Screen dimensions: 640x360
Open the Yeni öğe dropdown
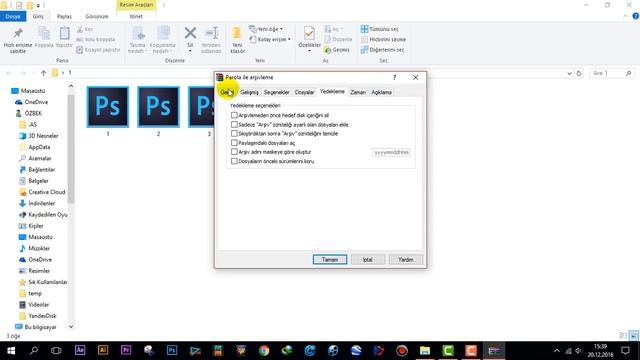(x=266, y=29)
